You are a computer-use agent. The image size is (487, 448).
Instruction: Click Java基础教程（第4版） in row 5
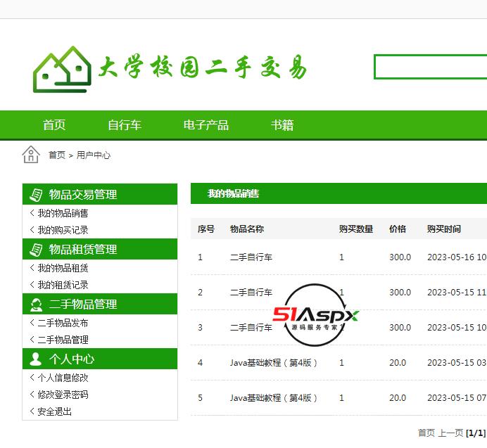[274, 397]
